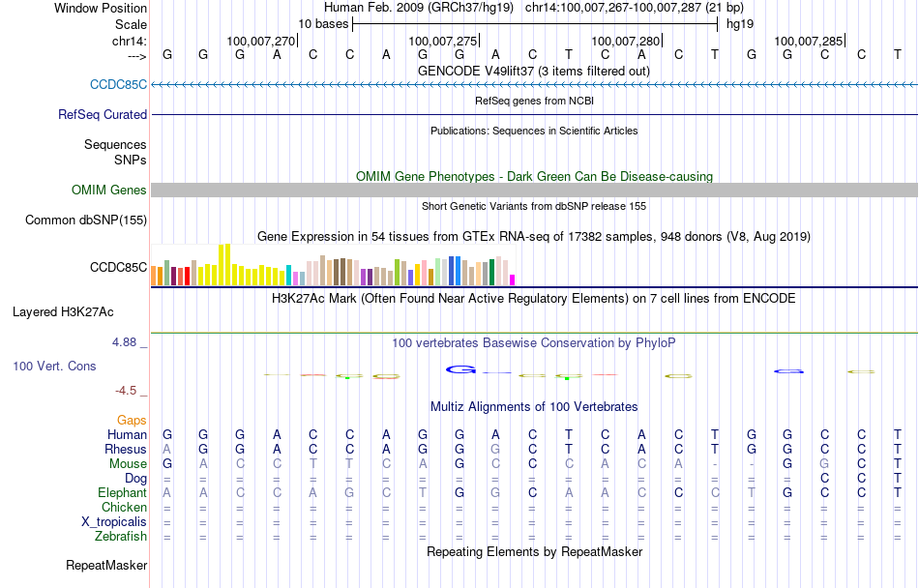Click the 4.88 PhyloP upper axis value

tap(124, 342)
